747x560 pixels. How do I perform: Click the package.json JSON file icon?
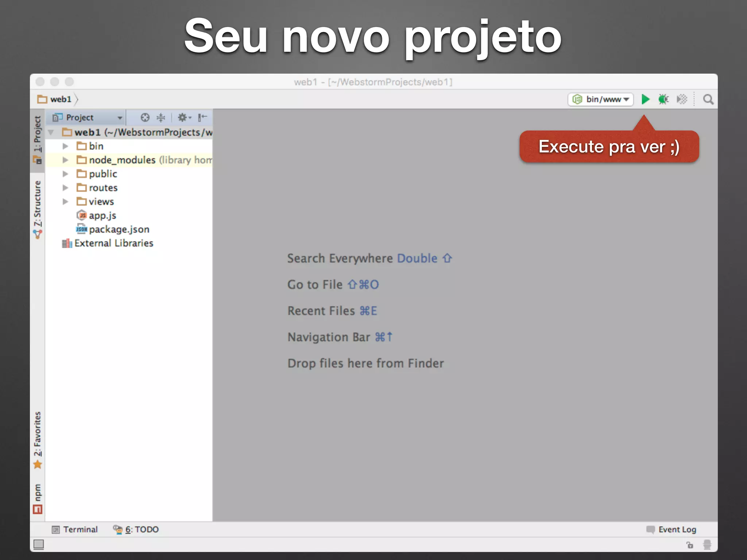(81, 229)
